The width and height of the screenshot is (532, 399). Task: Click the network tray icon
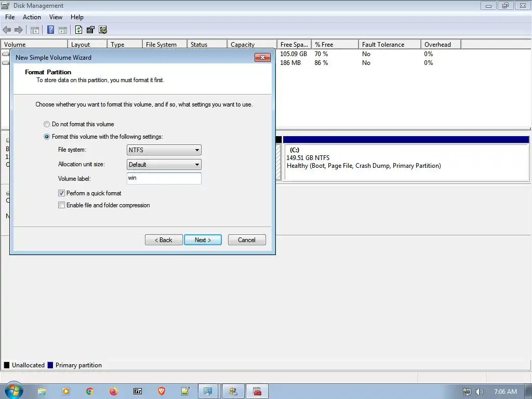point(467,392)
